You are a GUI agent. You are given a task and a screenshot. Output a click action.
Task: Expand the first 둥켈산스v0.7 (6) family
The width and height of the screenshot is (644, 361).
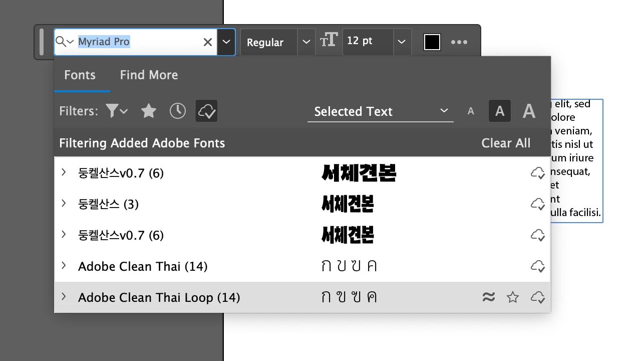(64, 172)
